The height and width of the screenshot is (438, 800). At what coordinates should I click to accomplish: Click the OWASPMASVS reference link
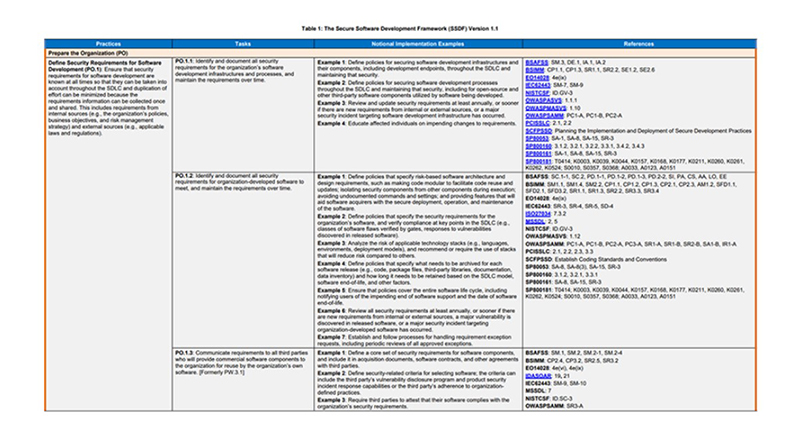[x=546, y=108]
